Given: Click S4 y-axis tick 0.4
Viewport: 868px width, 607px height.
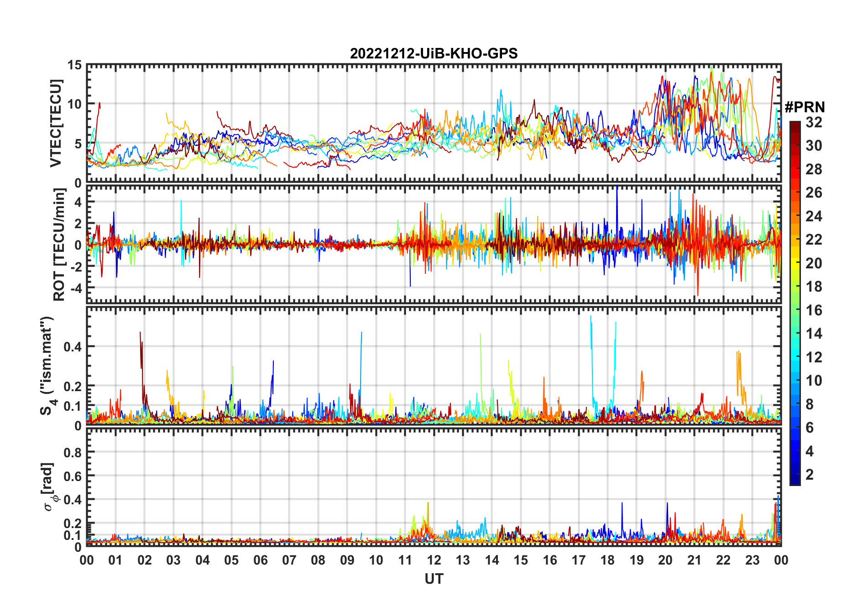Looking at the screenshot, I should (73, 346).
